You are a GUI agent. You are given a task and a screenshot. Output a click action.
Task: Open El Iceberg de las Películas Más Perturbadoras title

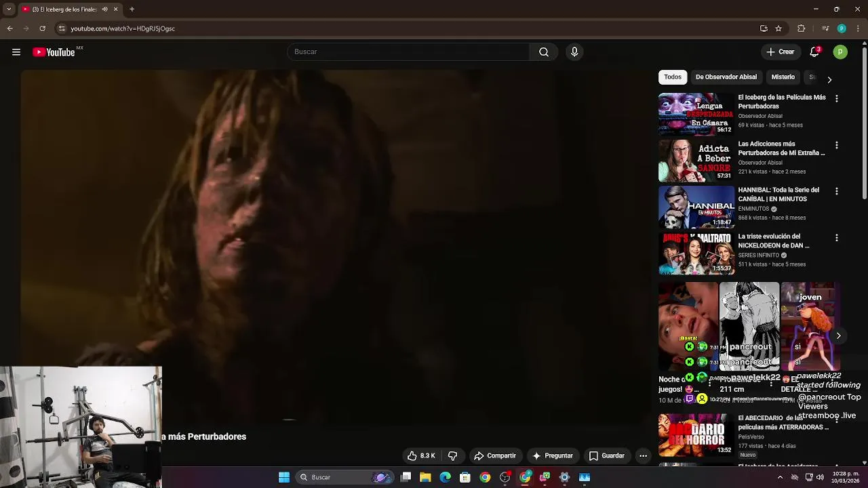coord(782,102)
